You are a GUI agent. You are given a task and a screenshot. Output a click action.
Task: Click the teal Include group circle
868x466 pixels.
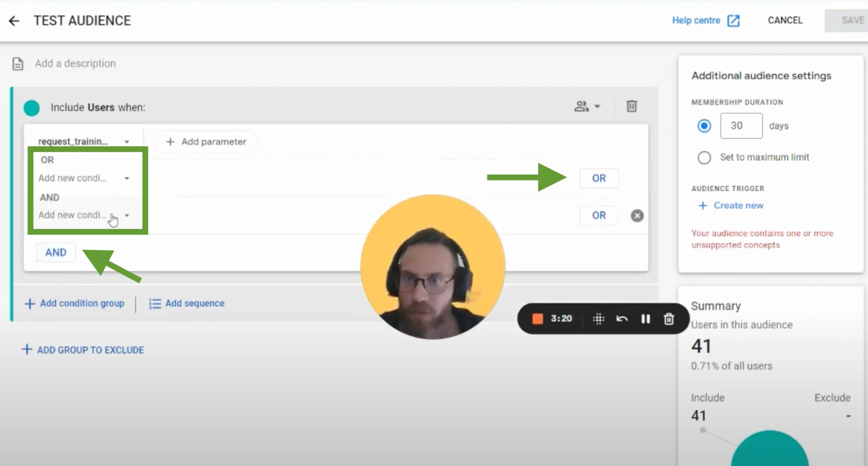point(32,108)
